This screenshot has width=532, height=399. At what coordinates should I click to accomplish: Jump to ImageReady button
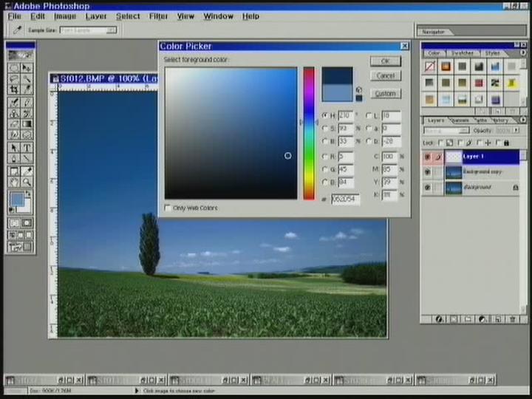tap(21, 247)
